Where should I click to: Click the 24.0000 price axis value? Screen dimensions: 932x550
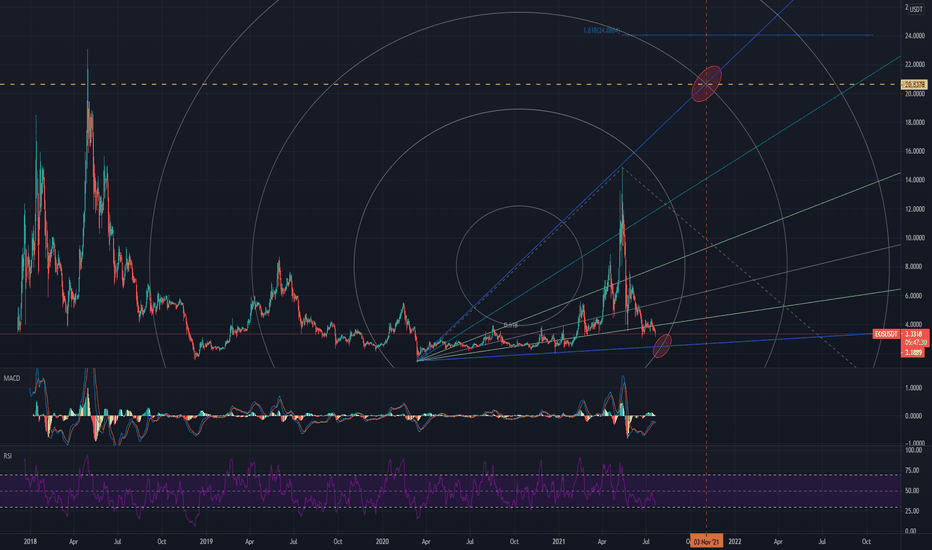(914, 36)
